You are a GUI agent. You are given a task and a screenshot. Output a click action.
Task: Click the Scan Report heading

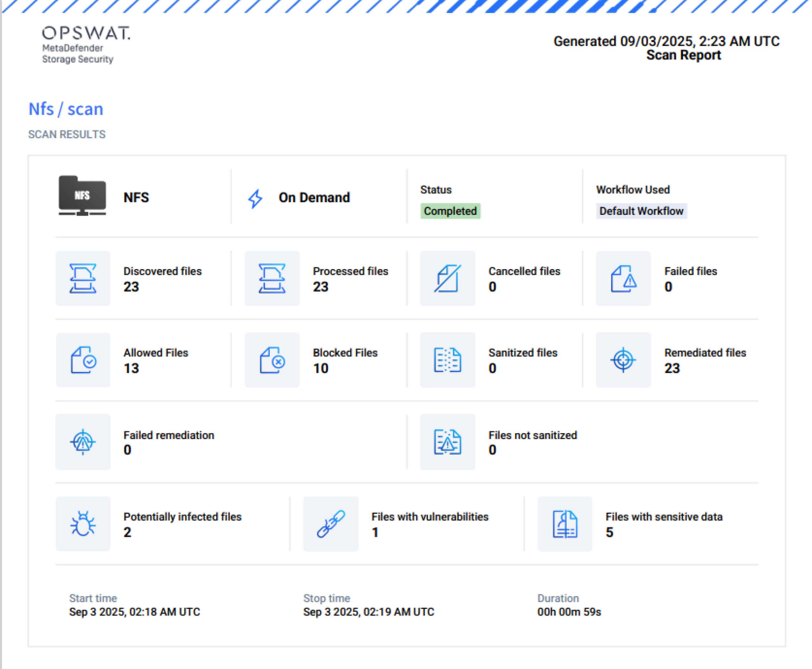[x=683, y=55]
